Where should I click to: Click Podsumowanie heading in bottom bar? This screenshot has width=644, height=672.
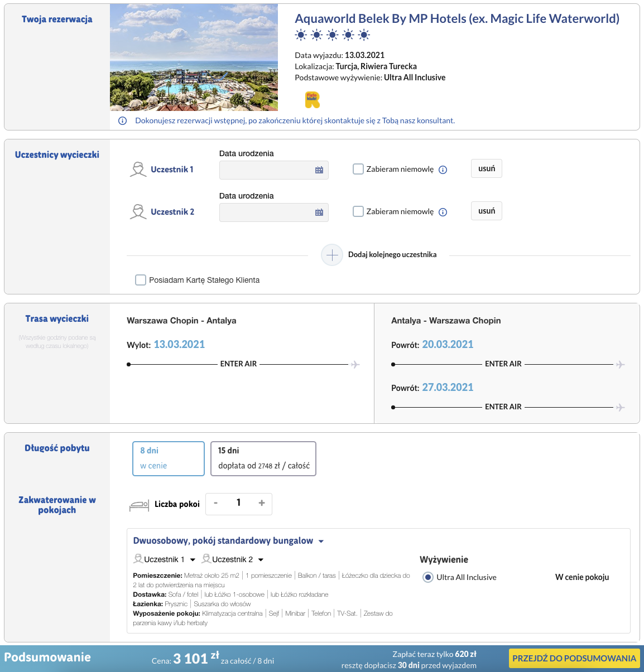tap(47, 658)
